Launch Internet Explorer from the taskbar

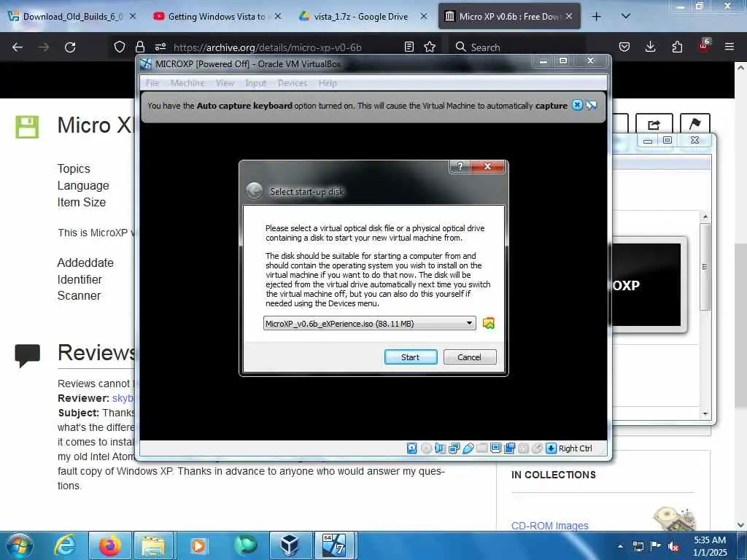[x=65, y=545]
